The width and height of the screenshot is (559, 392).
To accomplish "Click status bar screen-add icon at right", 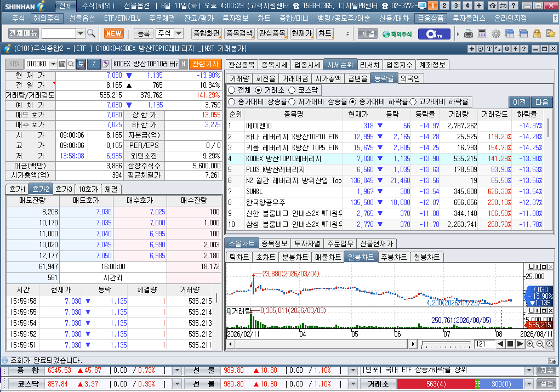I will pos(552,360).
